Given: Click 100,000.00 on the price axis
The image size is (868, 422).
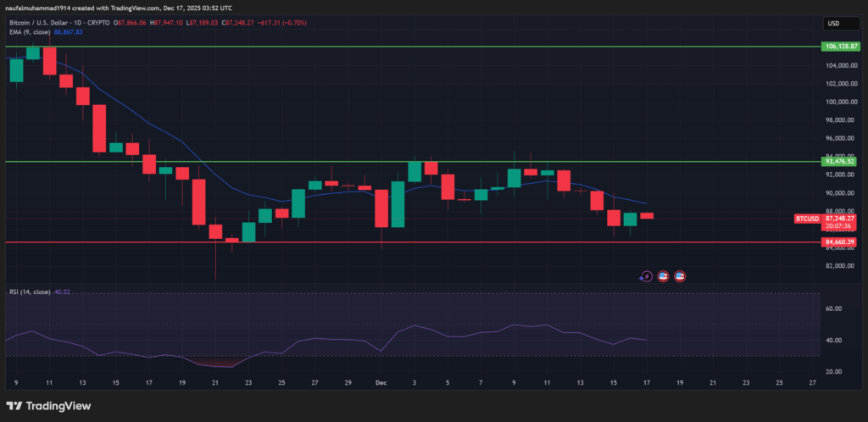Looking at the screenshot, I should click(842, 103).
